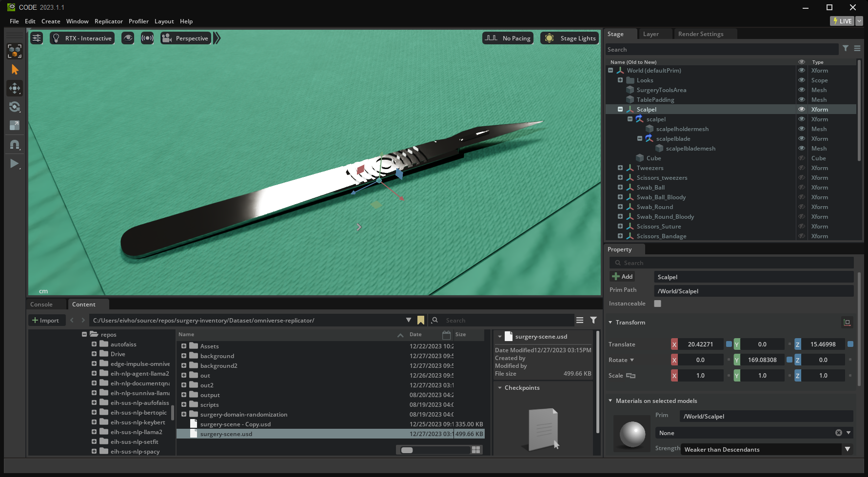Open the Profiler menu
Viewport: 868px width, 477px height.
[x=138, y=21]
